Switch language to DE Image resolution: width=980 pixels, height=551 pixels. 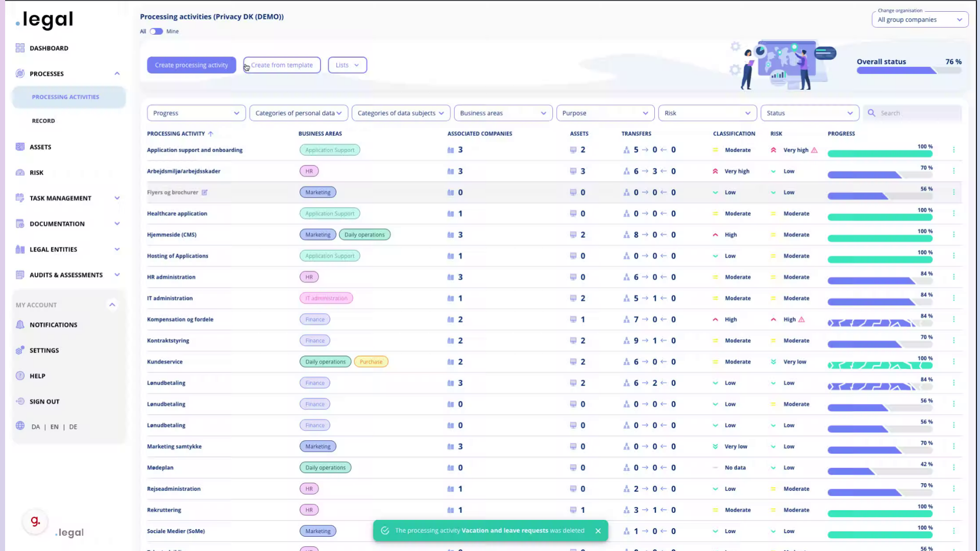(x=73, y=427)
